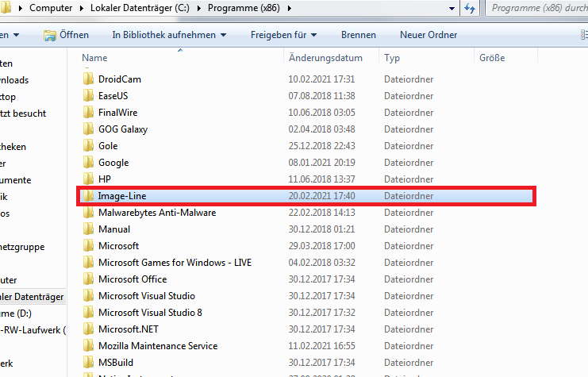Click the Programme (x86) search field

pos(537,8)
